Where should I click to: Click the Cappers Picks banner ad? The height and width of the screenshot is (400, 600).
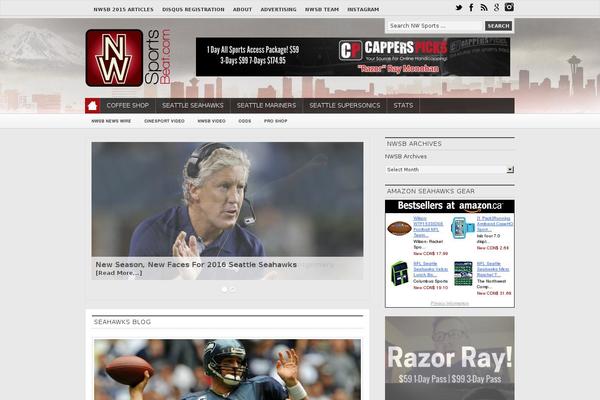(x=353, y=57)
